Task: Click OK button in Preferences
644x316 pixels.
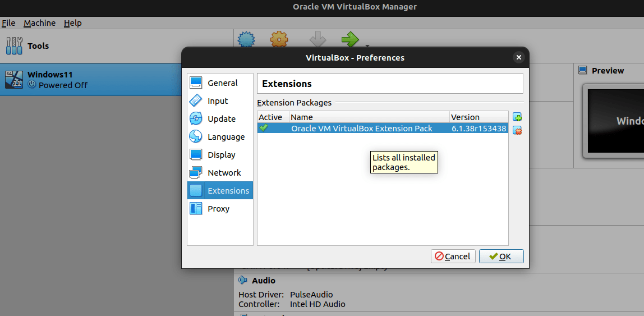Action: pos(501,256)
